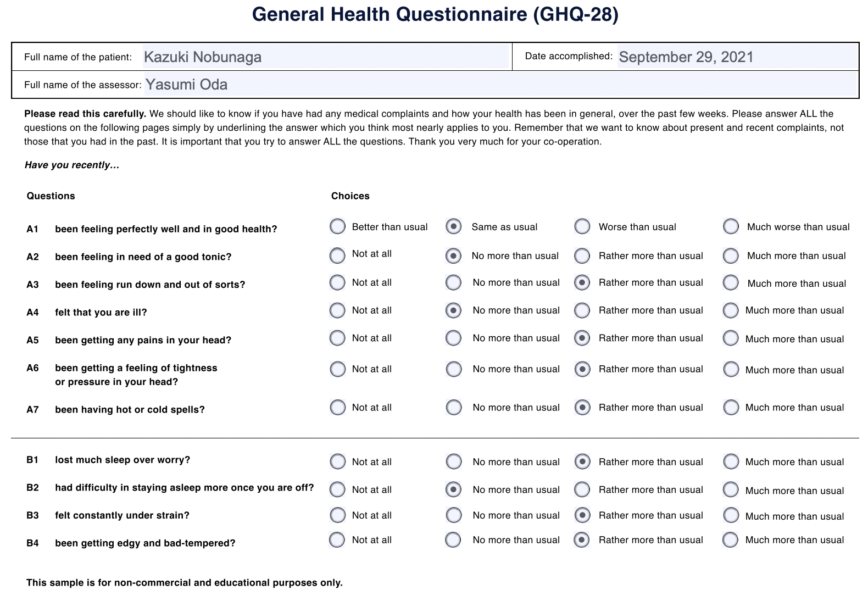Viewport: 868px width, 590px height.
Task: Choose "Not at all" for question A3
Action: (x=337, y=283)
